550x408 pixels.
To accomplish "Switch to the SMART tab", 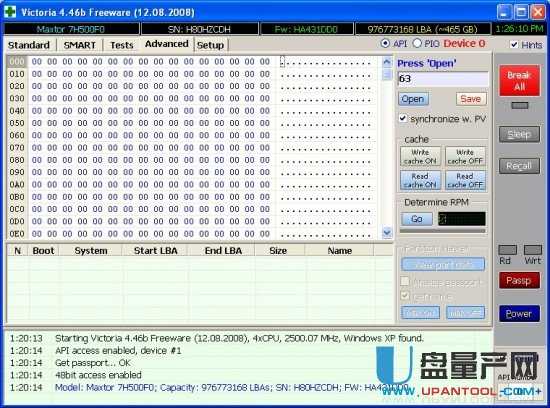I will pos(80,45).
